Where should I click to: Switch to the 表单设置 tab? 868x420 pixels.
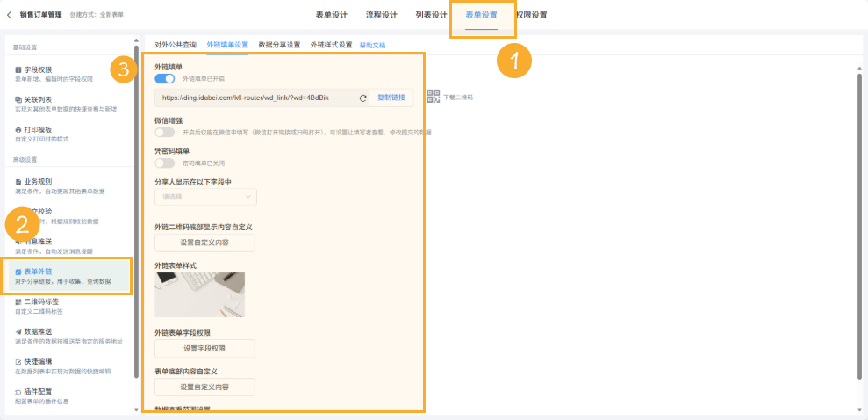(x=481, y=15)
